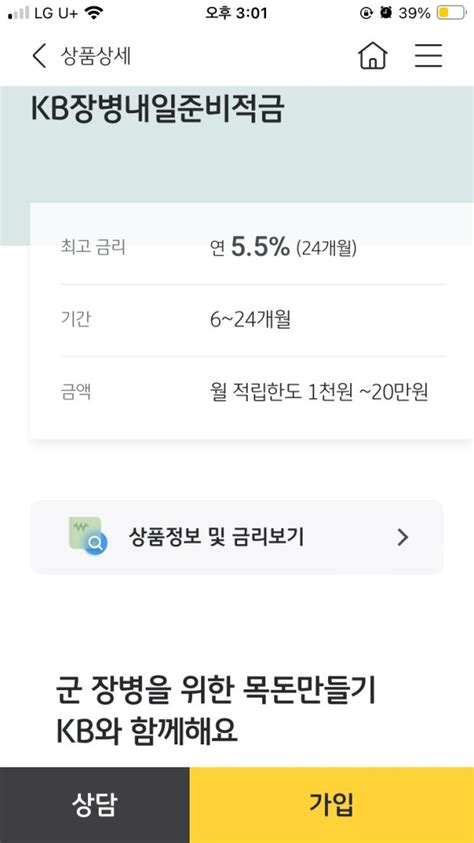Tap the Wi-Fi status icon
The image size is (474, 843).
95,13
